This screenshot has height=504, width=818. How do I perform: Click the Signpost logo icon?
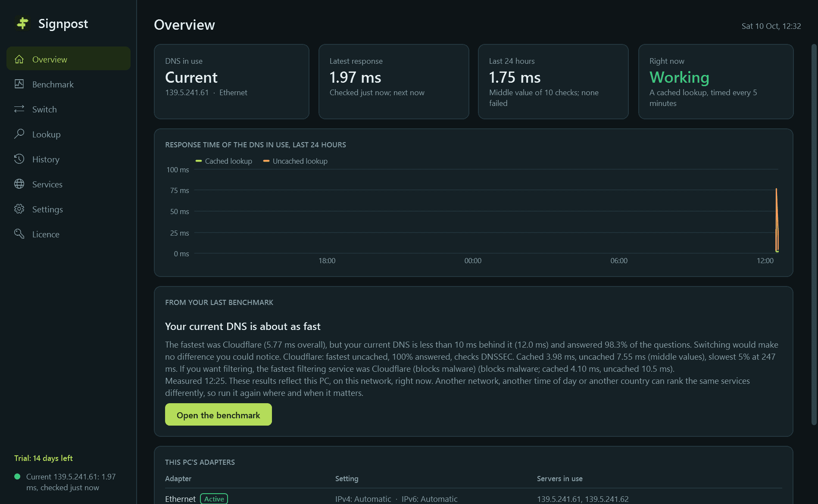coord(22,23)
